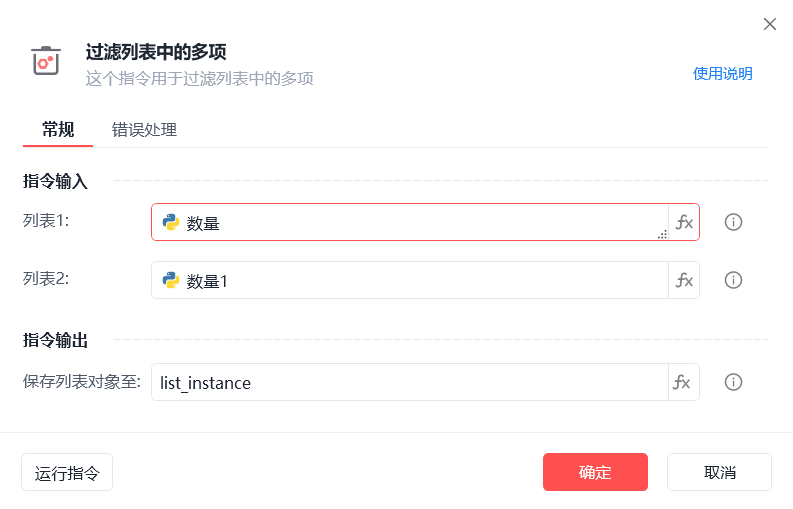Click the Python icon in 列表1 field
Screen dimensions: 793x509
tap(171, 222)
